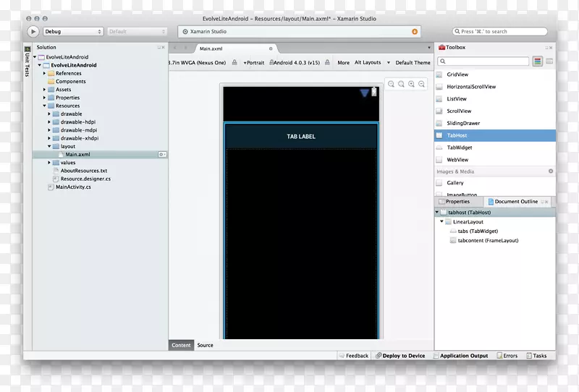Open Android 4.0.3 (v15) version selector

[297, 63]
